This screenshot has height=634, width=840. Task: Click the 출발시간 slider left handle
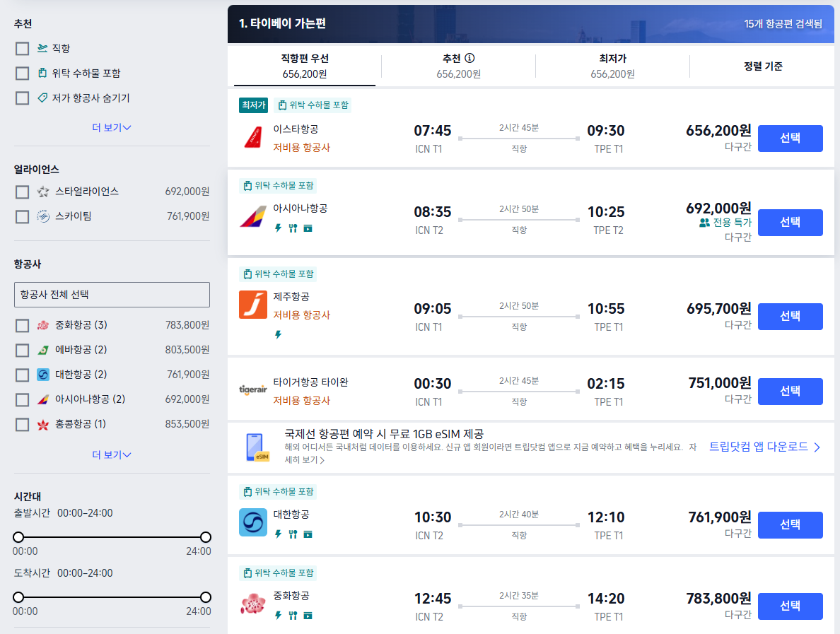(x=18, y=537)
